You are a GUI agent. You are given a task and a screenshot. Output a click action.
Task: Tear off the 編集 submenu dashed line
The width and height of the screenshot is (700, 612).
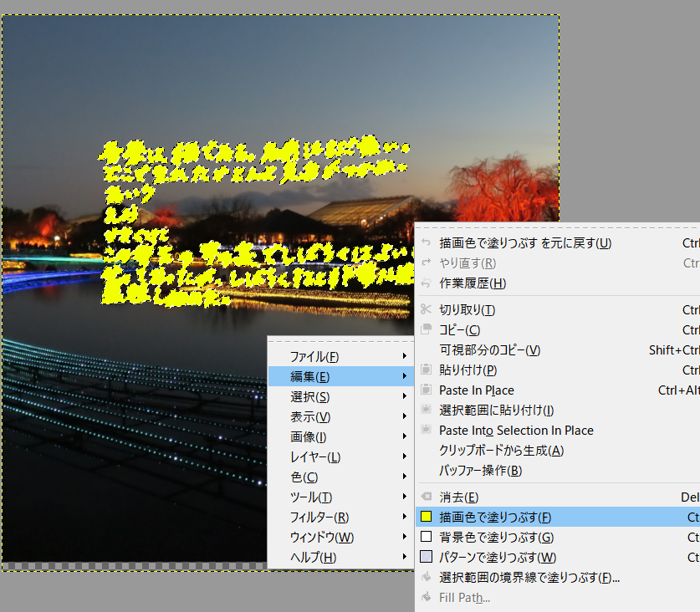point(558,227)
